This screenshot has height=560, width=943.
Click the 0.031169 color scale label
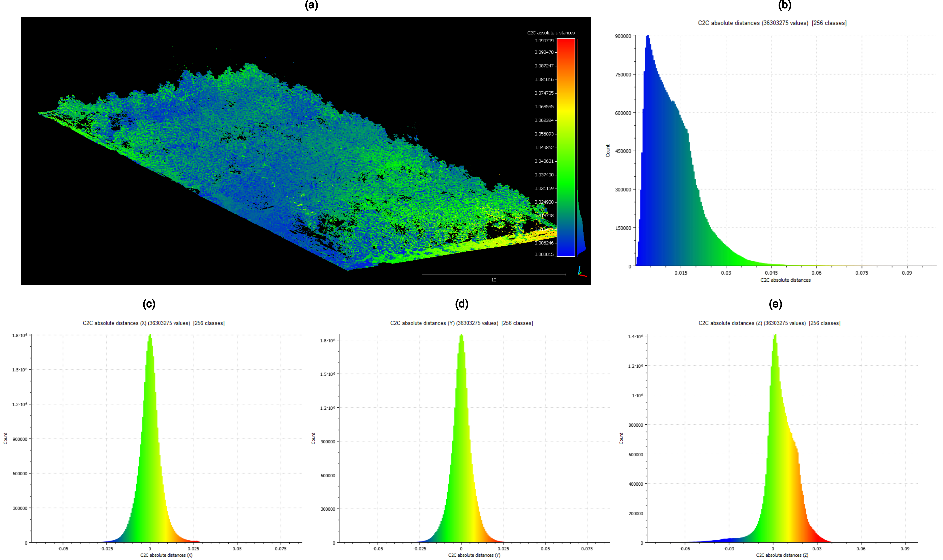coord(544,188)
